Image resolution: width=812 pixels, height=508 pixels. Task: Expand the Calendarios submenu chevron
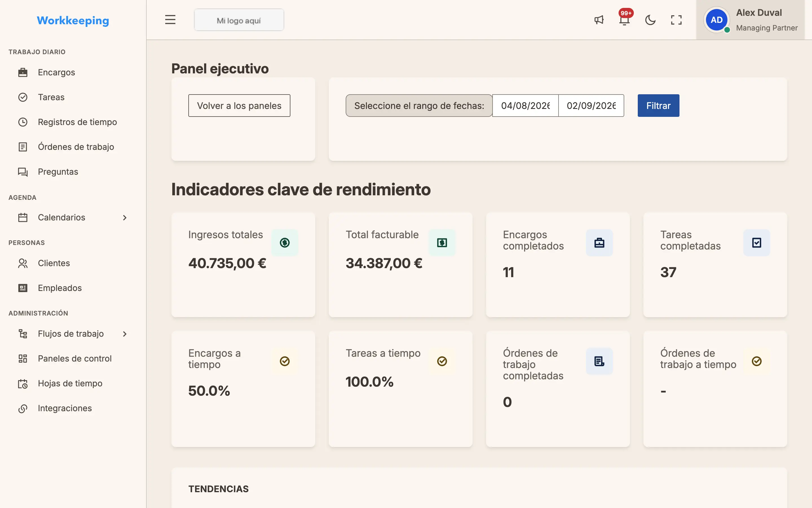pos(125,218)
